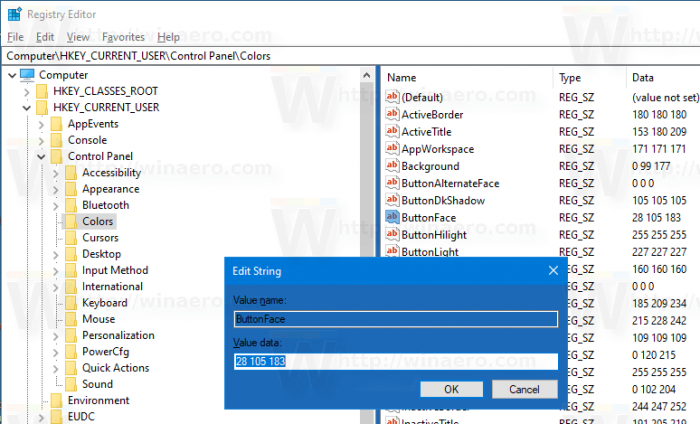Collapse the Control Panel key
The width and height of the screenshot is (700, 424).
pos(41,157)
